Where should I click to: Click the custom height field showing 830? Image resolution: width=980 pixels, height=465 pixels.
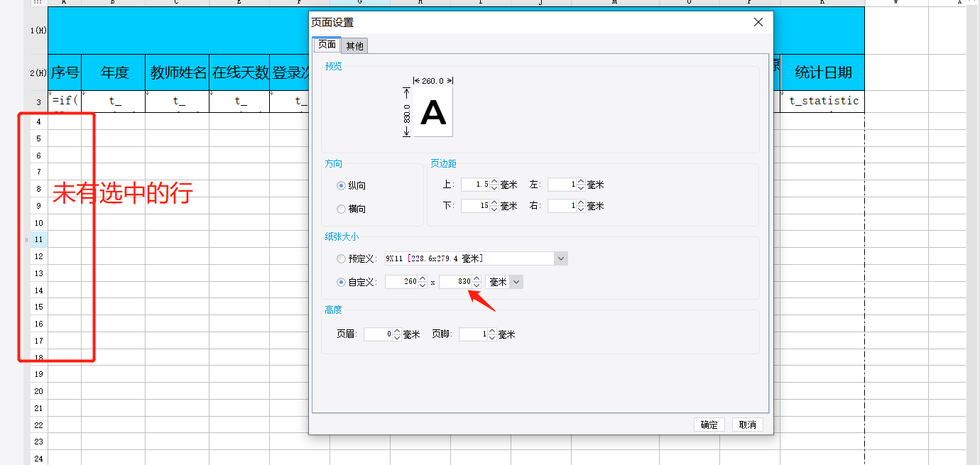(x=455, y=282)
